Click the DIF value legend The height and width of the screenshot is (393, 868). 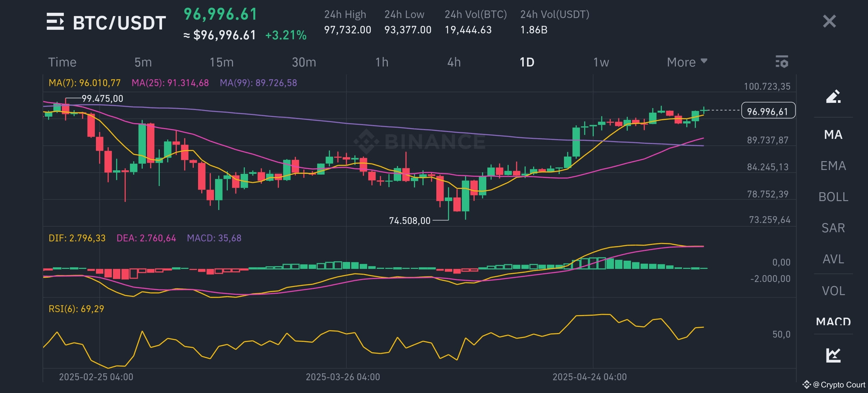(77, 238)
